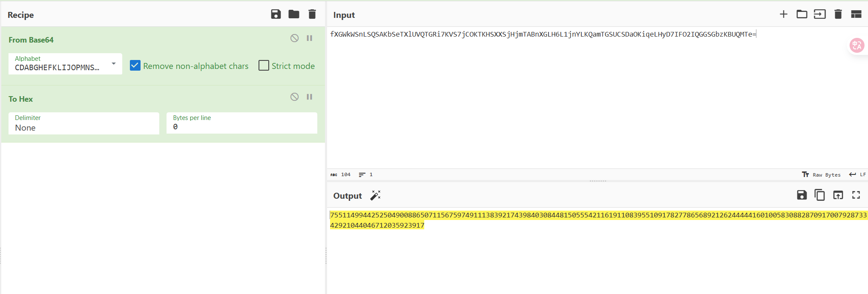Reset the pane layout
The height and width of the screenshot is (294, 868).
[x=856, y=14]
